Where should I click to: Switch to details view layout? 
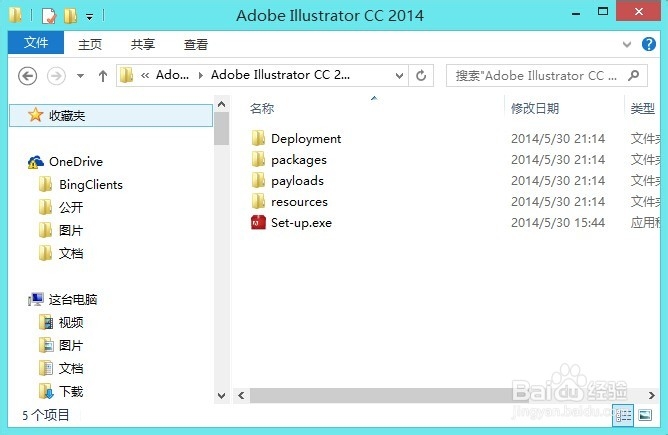(624, 415)
